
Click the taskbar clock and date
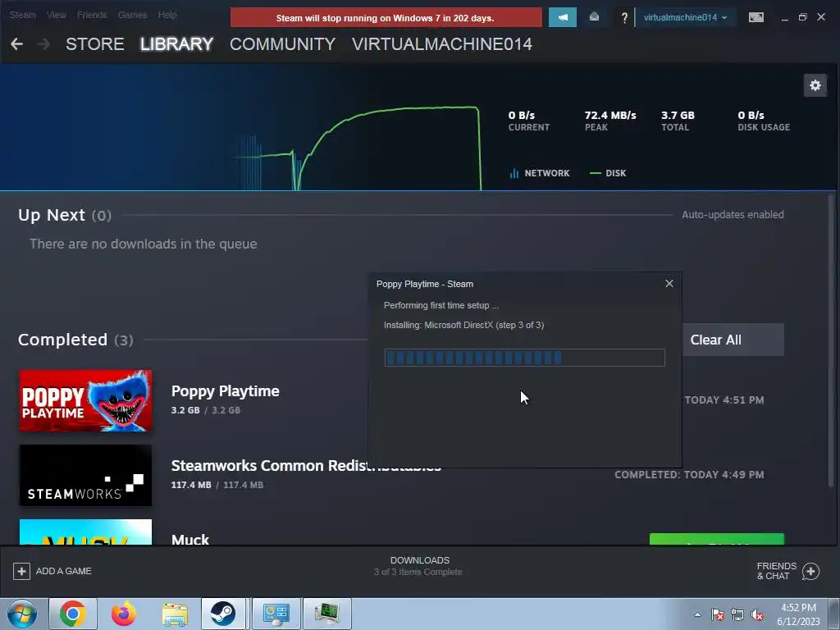[798, 614]
